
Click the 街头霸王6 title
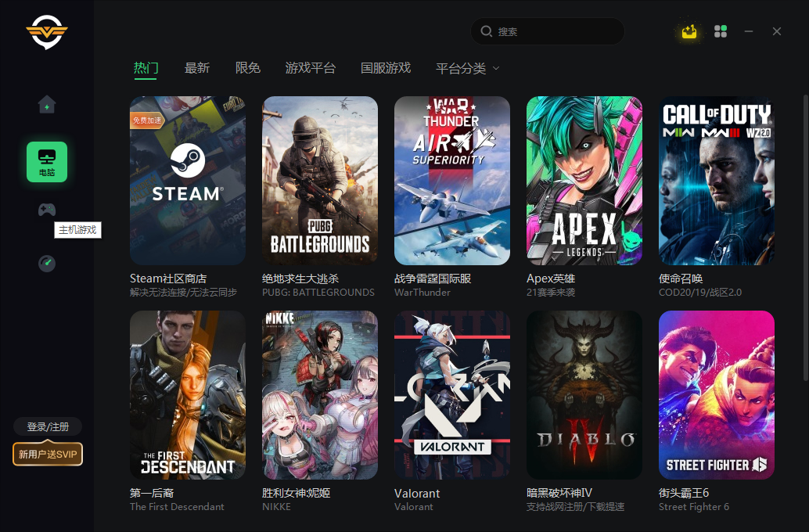click(684, 493)
